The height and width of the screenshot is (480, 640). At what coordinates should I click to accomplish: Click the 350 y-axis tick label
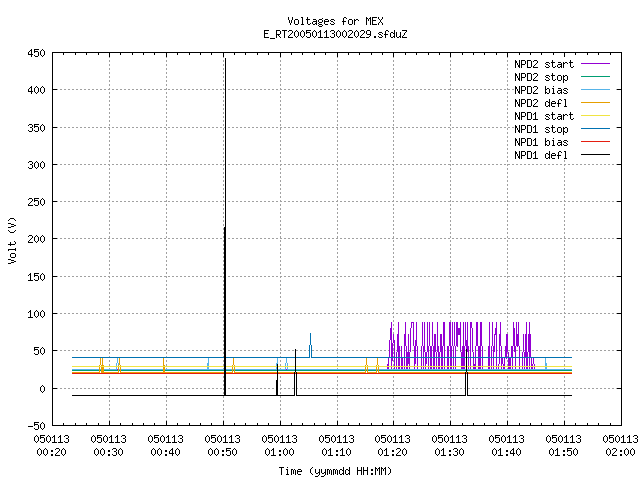click(x=36, y=128)
